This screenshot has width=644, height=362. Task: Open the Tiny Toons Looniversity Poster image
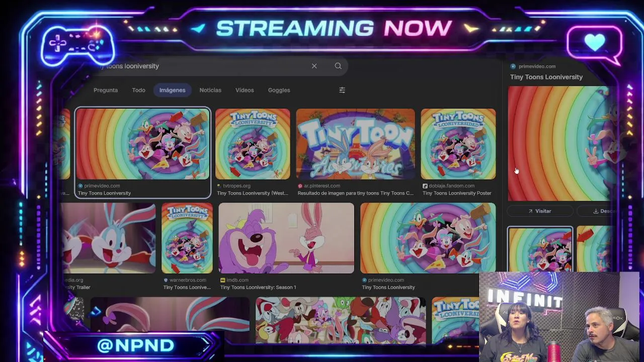pos(458,144)
